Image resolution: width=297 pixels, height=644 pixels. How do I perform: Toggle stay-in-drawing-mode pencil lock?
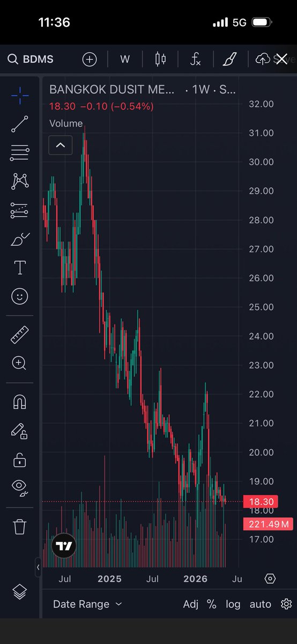click(20, 431)
